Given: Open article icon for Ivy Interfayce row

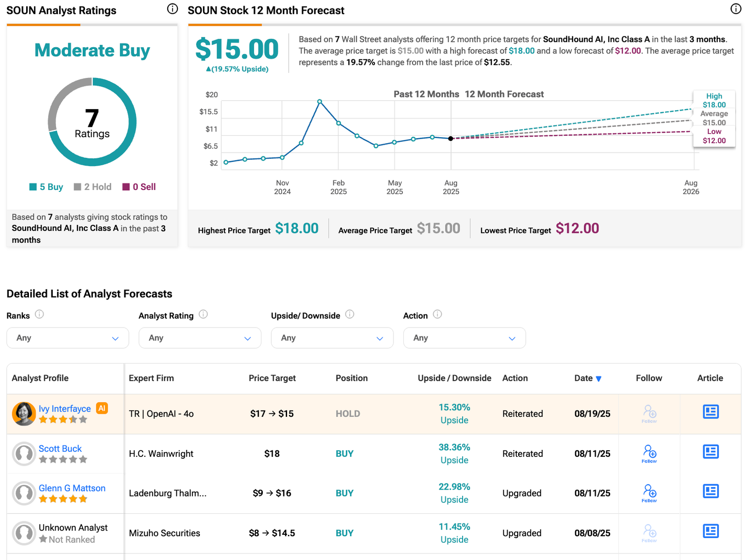Looking at the screenshot, I should 710,412.
